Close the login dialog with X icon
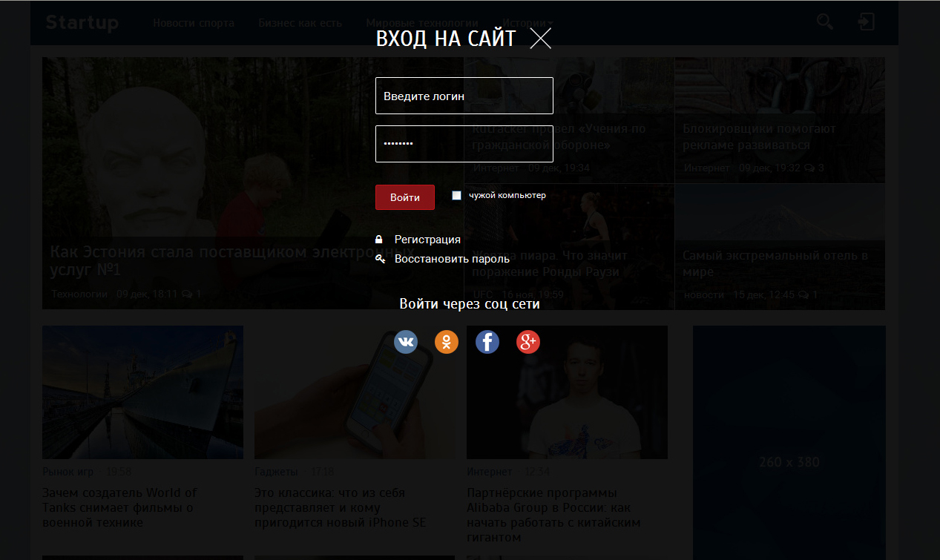 tap(540, 39)
